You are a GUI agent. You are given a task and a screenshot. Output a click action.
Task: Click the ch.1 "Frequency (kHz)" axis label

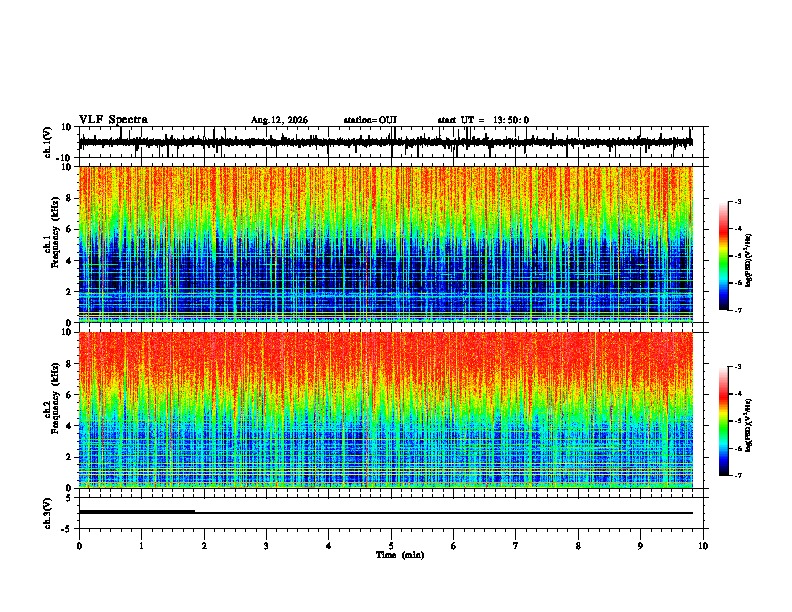point(55,232)
